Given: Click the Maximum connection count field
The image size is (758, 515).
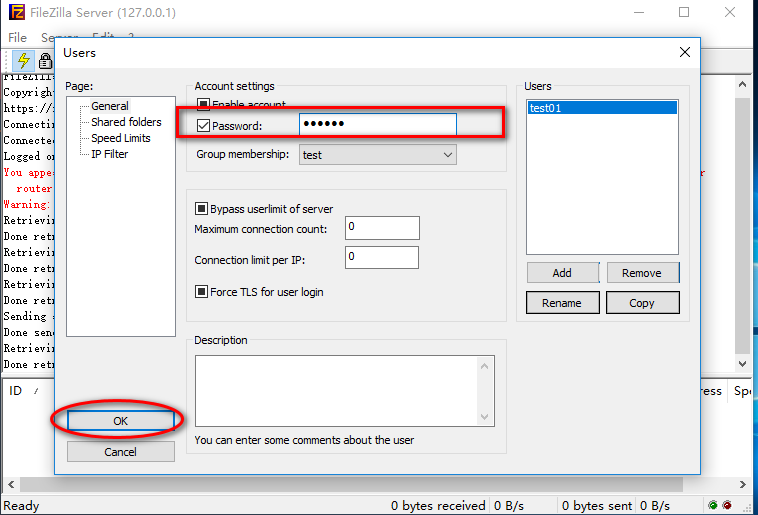Looking at the screenshot, I should (x=382, y=227).
